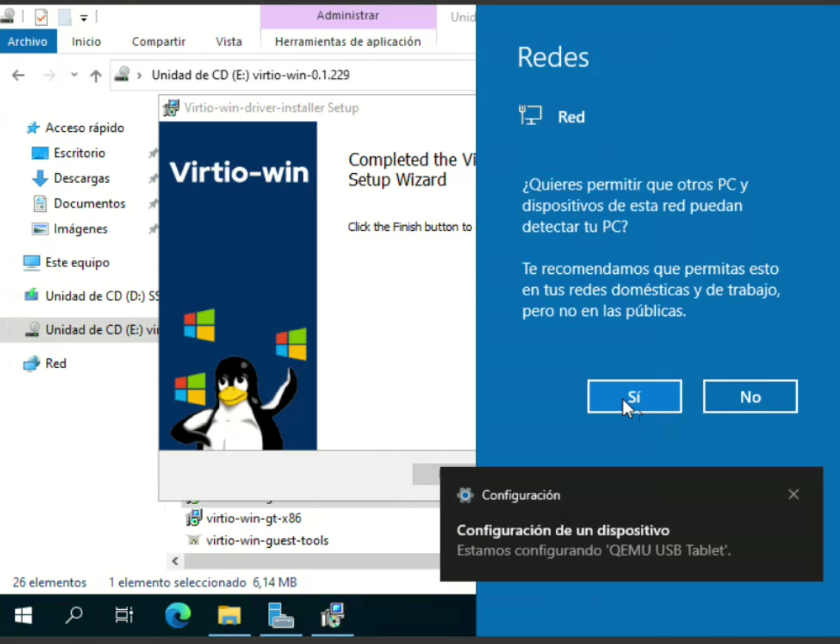Open the recent locations dropdown arrow

tap(74, 75)
